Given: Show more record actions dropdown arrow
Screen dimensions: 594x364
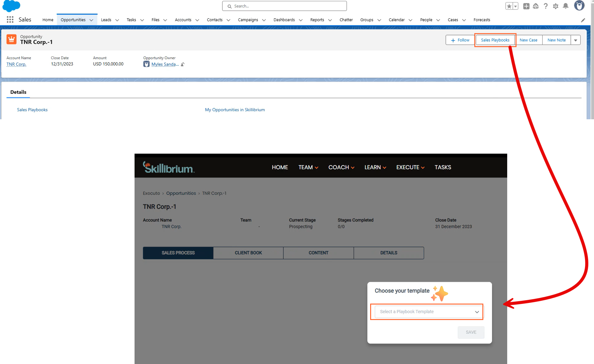Looking at the screenshot, I should (x=576, y=40).
